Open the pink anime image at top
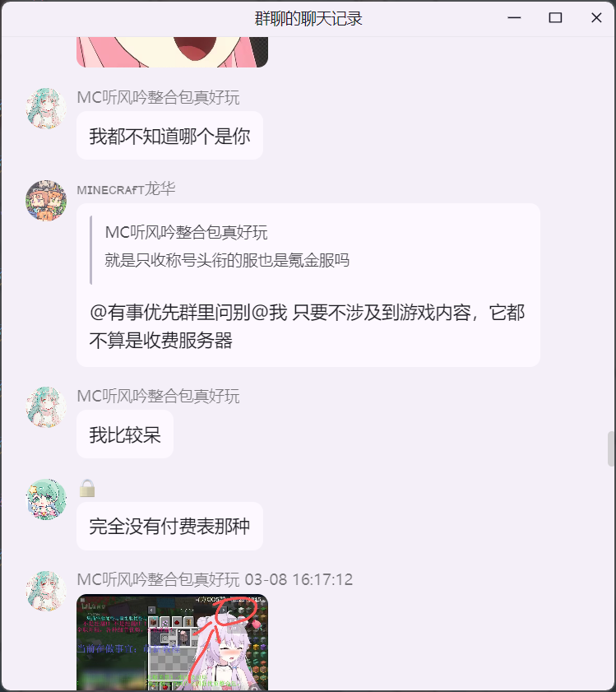The image size is (616, 692). 172,52
